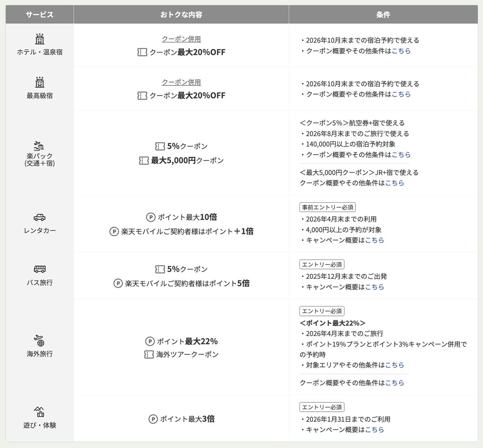Select the 遊び・体験 tent icon
The height and width of the screenshot is (448, 483).
(39, 410)
